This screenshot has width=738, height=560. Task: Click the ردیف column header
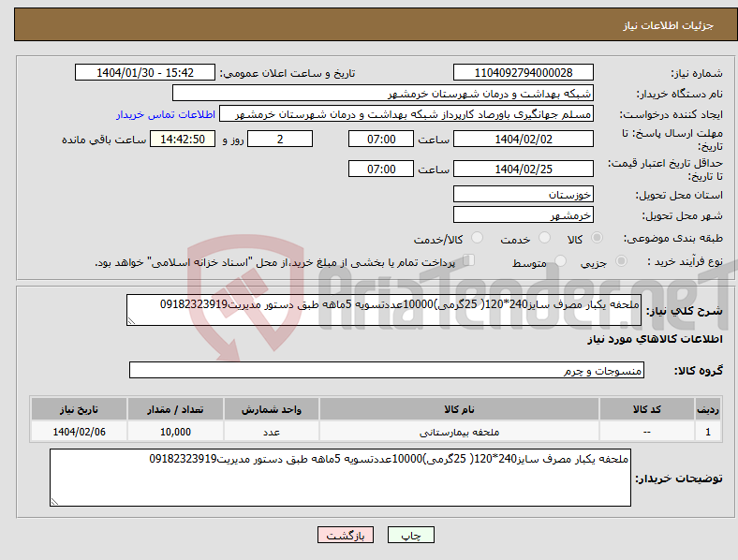[x=707, y=409]
